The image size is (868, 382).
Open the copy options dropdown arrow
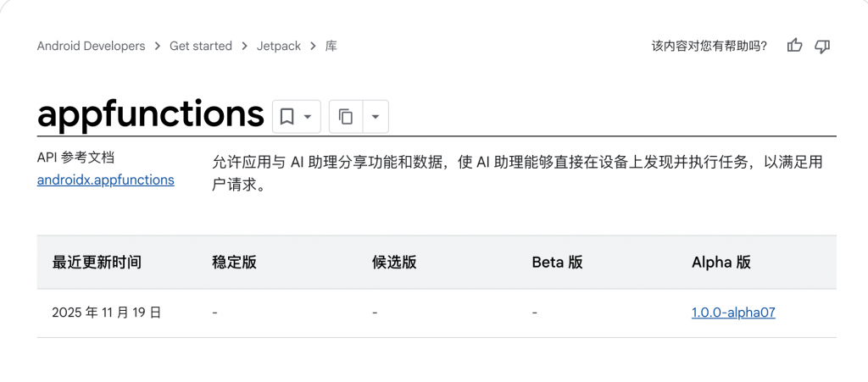376,117
